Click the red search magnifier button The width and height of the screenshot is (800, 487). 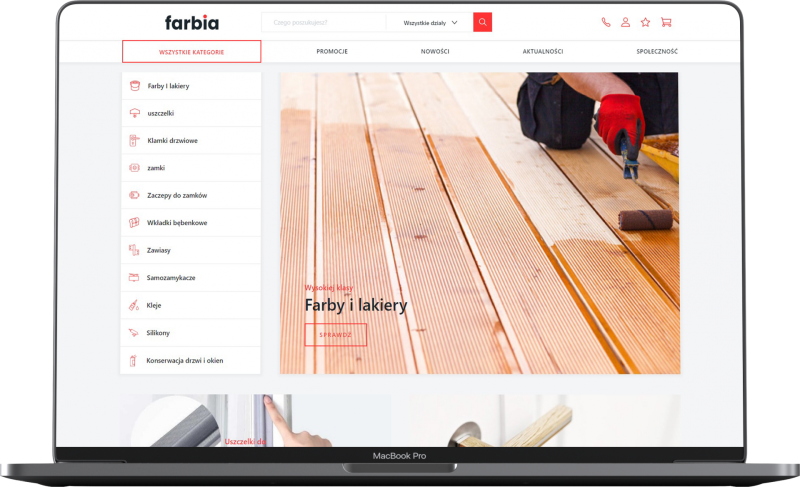point(482,22)
